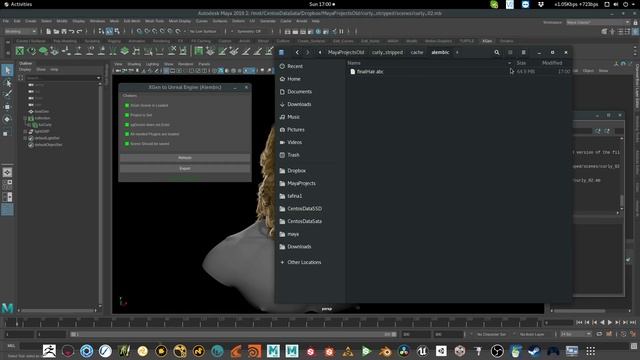The image size is (640, 360).
Task: Switch to the XGen shelf tab
Action: pos(487,41)
